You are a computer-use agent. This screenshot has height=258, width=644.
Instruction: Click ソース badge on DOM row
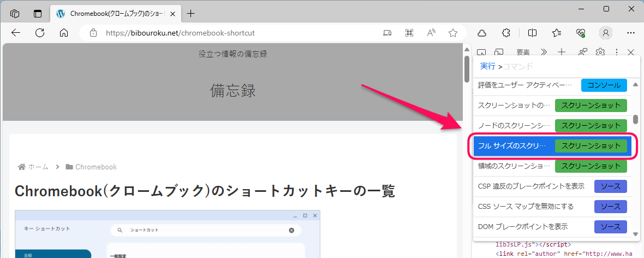click(610, 227)
